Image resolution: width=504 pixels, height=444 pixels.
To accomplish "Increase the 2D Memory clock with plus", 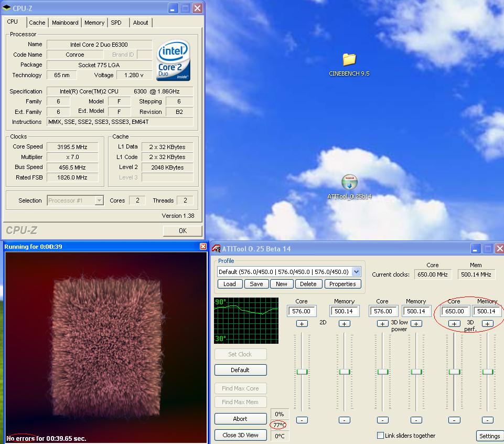I will tap(344, 324).
